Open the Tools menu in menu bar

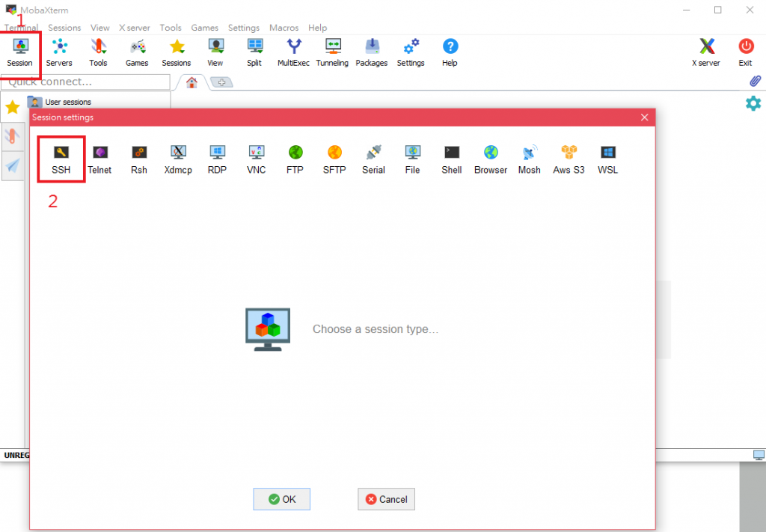click(x=171, y=28)
